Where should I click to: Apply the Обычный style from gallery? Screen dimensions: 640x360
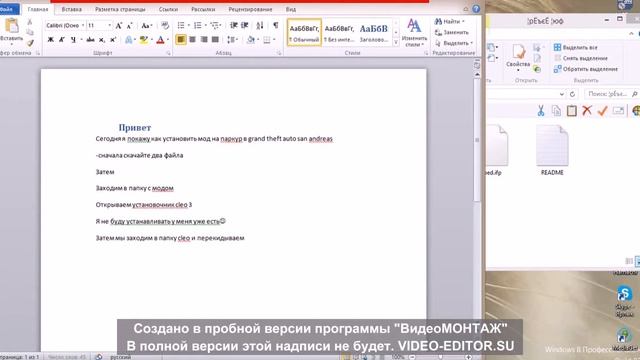click(304, 32)
